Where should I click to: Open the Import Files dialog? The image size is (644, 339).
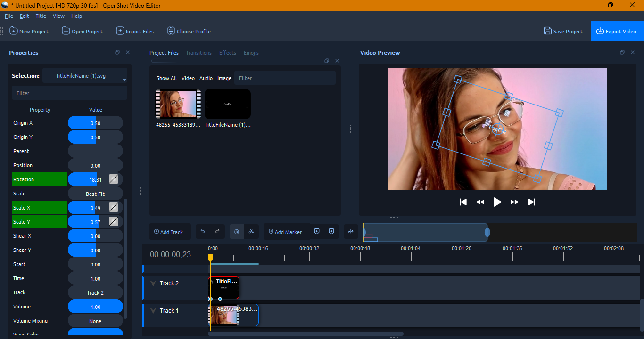click(x=135, y=31)
